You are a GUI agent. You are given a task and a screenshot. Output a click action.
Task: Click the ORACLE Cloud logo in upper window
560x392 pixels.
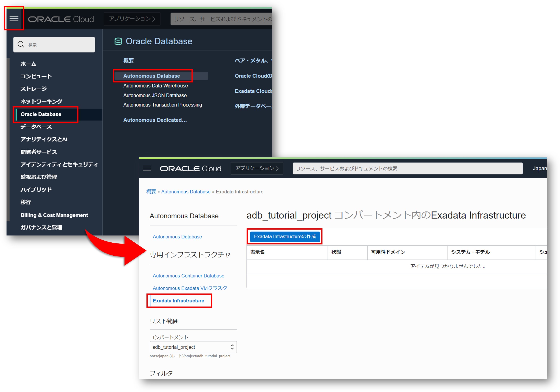61,19
